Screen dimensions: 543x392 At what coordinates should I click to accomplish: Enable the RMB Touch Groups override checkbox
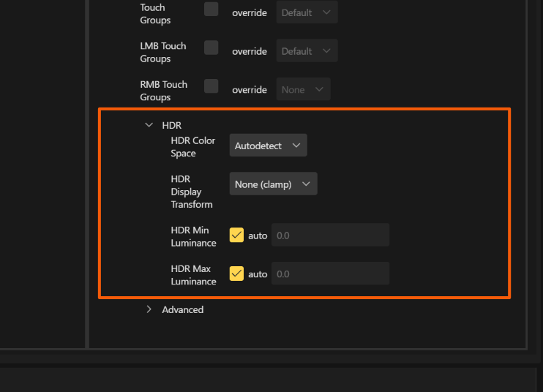211,86
